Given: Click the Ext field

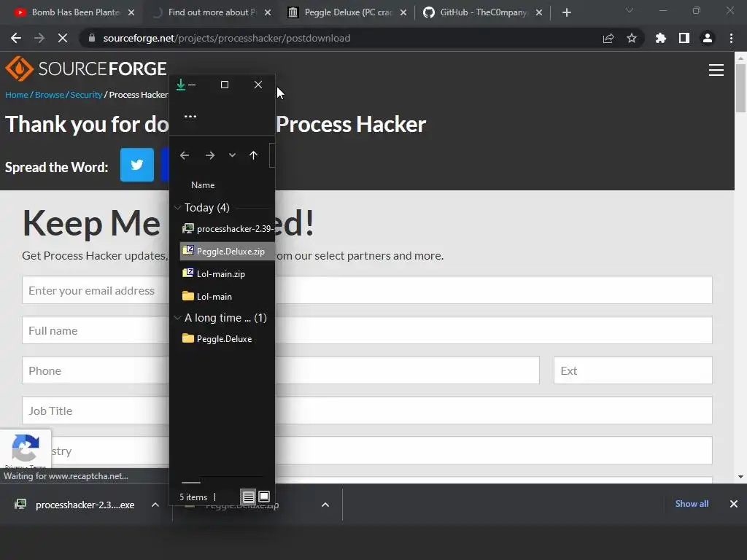Looking at the screenshot, I should (x=633, y=370).
